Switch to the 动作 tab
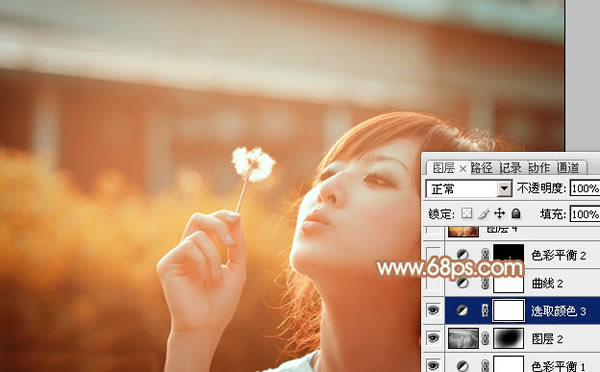This screenshot has height=372, width=600. tap(539, 168)
